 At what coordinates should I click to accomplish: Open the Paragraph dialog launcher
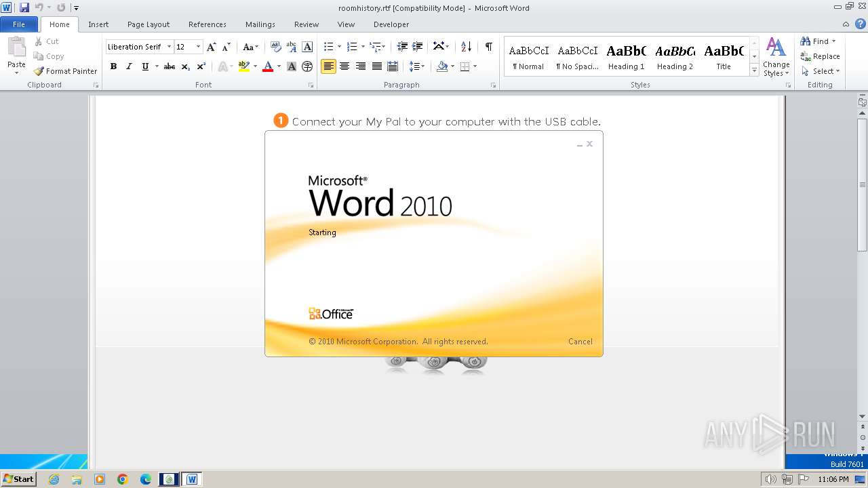click(x=493, y=85)
